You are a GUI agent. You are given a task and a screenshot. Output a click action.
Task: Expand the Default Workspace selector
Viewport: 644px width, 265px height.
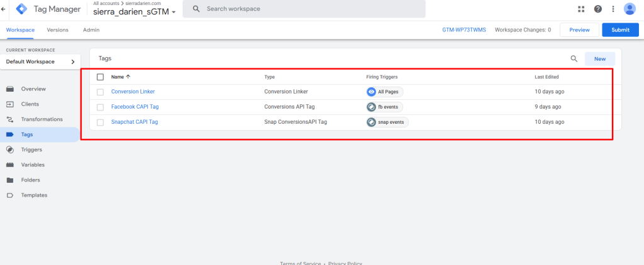click(x=40, y=62)
